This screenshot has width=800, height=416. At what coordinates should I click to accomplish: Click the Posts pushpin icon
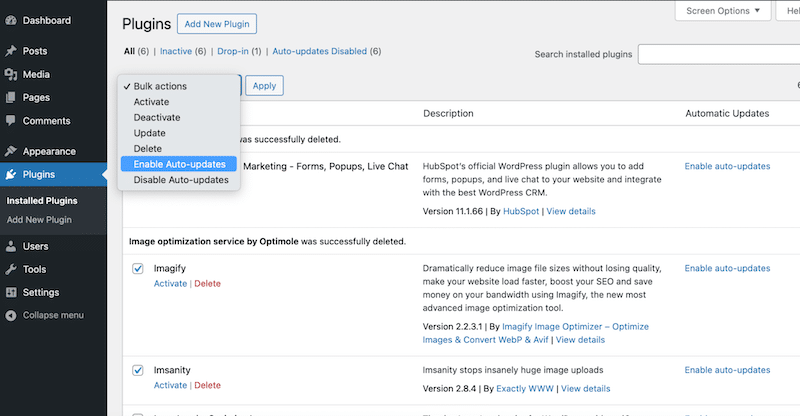[11, 51]
